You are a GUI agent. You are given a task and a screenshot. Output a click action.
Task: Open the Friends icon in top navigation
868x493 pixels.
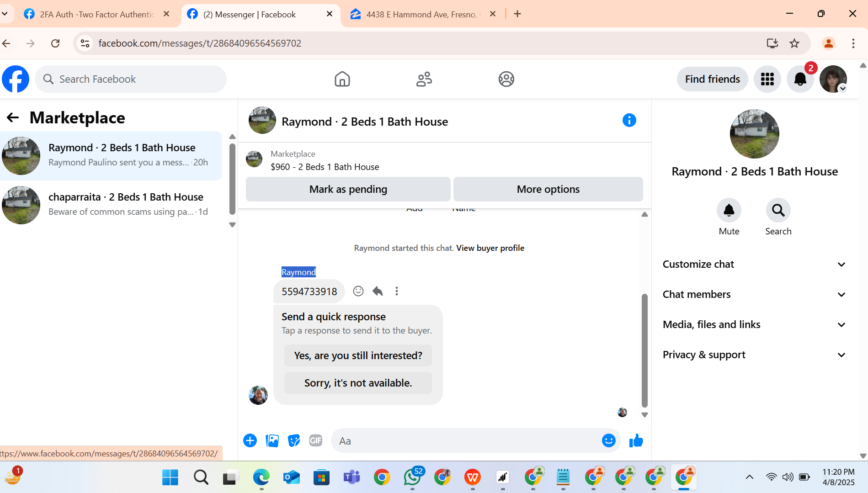point(424,79)
